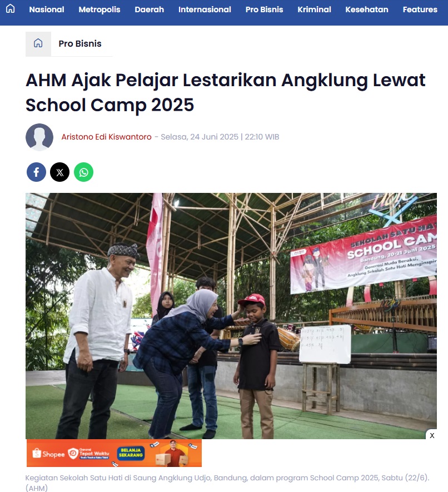This screenshot has height=492, width=448.
Task: Go to Metropolis section
Action: pyautogui.click(x=99, y=9)
